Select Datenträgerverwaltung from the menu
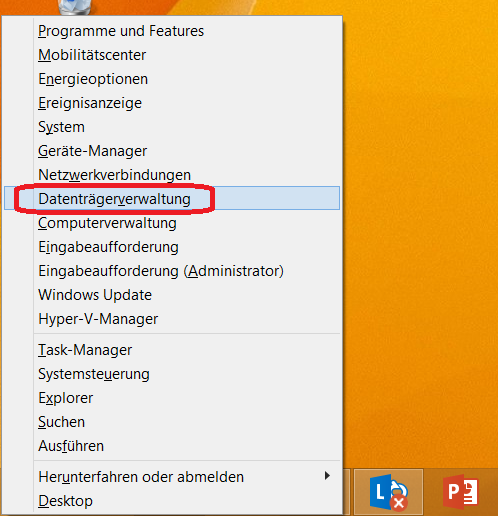The image size is (498, 517). 172,198
